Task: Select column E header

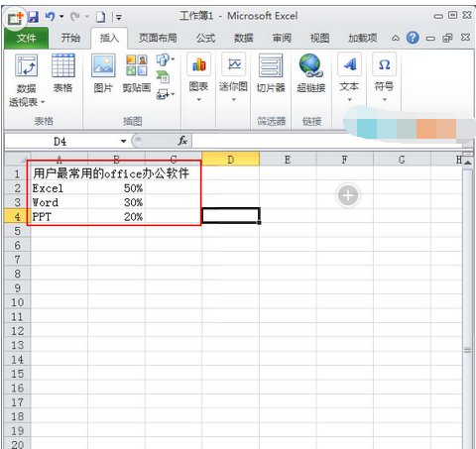Action: click(x=288, y=160)
